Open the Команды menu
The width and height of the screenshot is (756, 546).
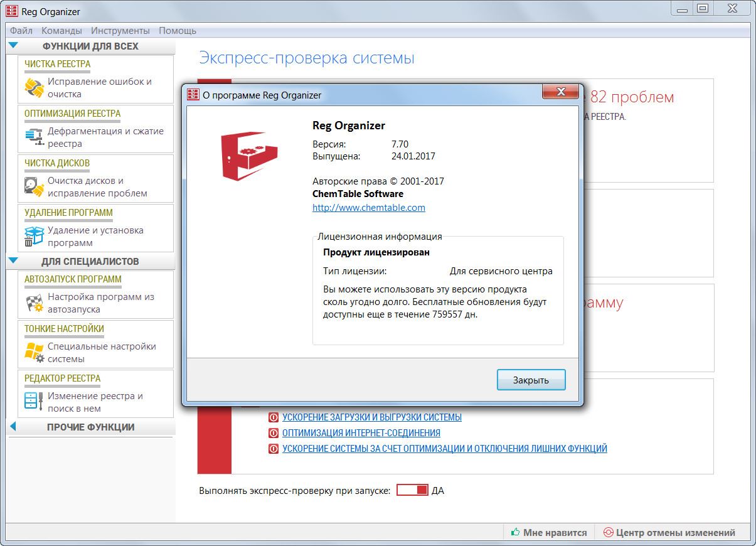61,30
